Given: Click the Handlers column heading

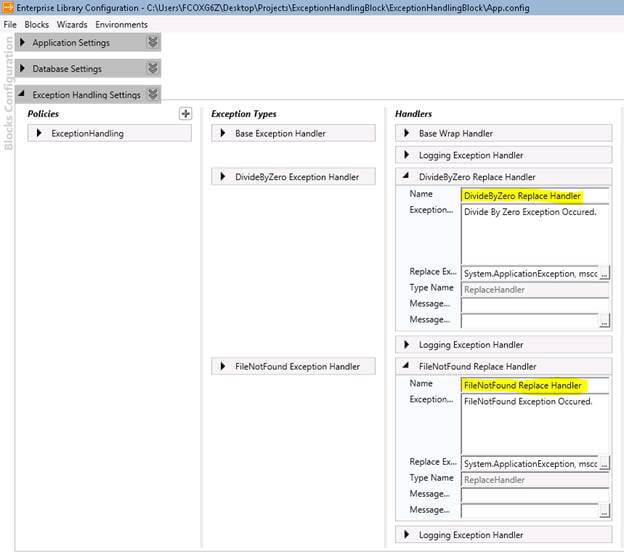Looking at the screenshot, I should (x=413, y=114).
